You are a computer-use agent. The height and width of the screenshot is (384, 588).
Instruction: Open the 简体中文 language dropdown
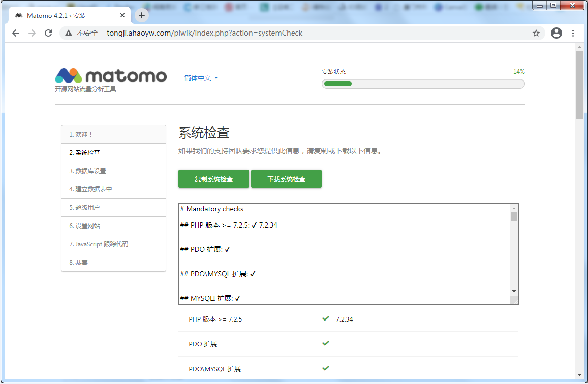(201, 78)
